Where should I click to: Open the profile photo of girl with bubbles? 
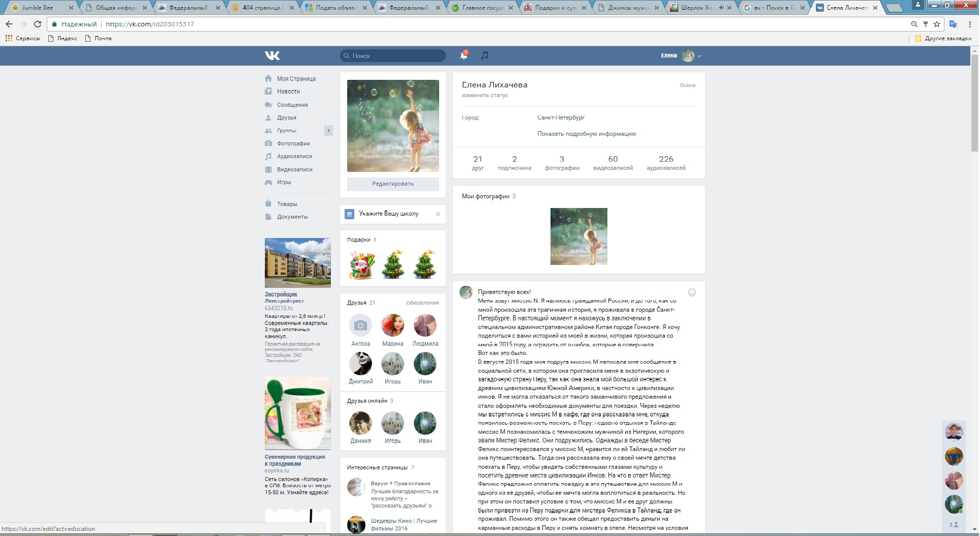pos(393,126)
